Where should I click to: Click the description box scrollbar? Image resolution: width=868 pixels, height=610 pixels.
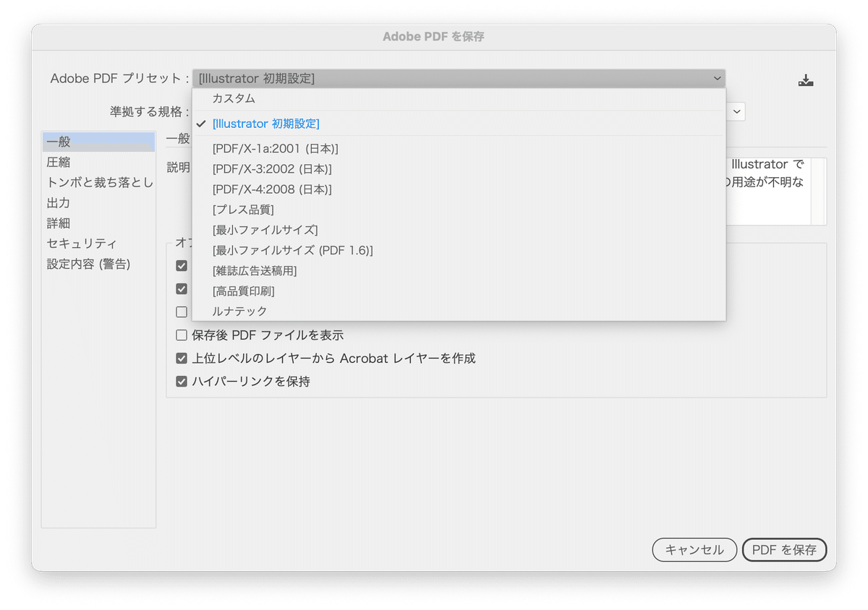[819, 192]
